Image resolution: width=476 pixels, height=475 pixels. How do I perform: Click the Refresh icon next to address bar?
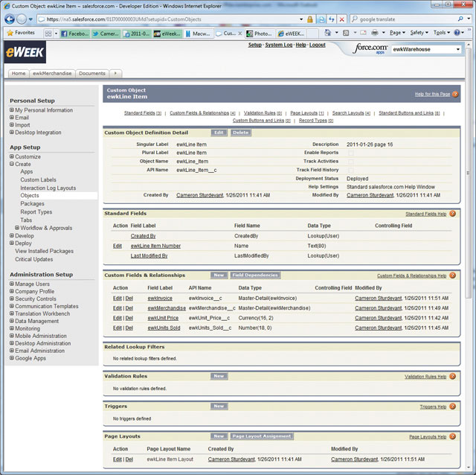coord(331,19)
